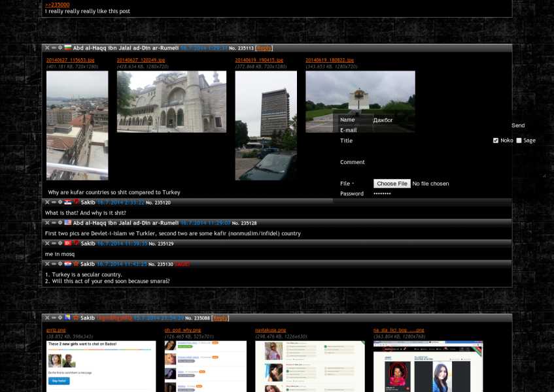554x392 pixels.
Task: Expand the navlakusa.png thumbnail
Action: coord(310,367)
